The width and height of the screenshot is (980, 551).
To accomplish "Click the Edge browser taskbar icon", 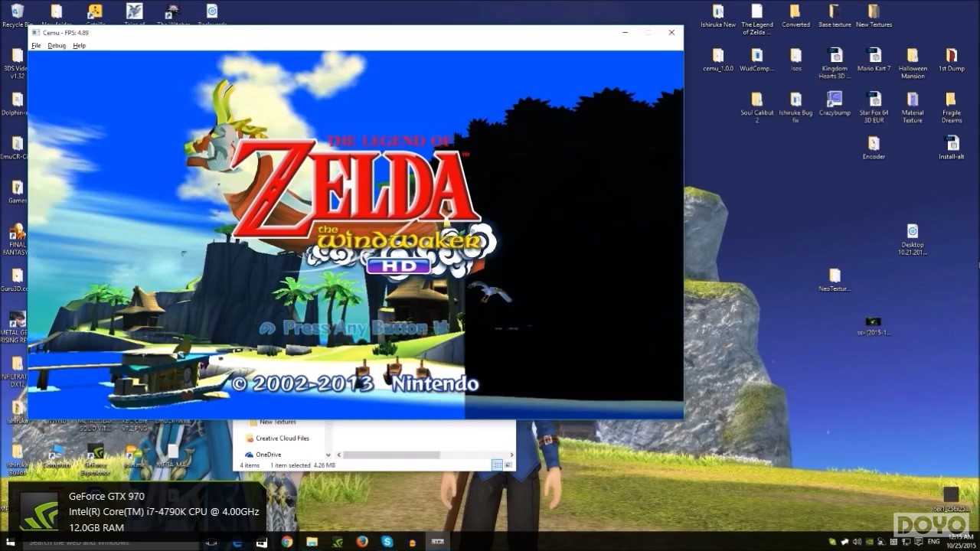I will [x=237, y=542].
